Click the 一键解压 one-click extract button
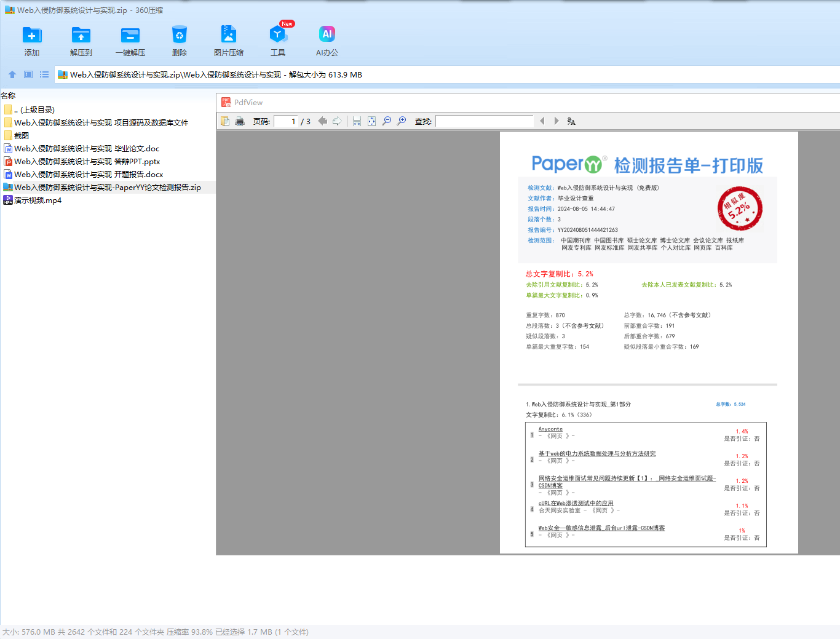 click(130, 41)
